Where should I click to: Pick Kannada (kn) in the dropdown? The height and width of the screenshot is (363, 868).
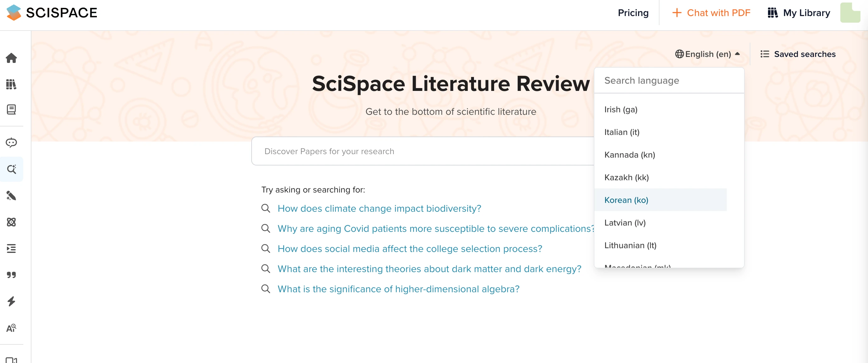(629, 155)
